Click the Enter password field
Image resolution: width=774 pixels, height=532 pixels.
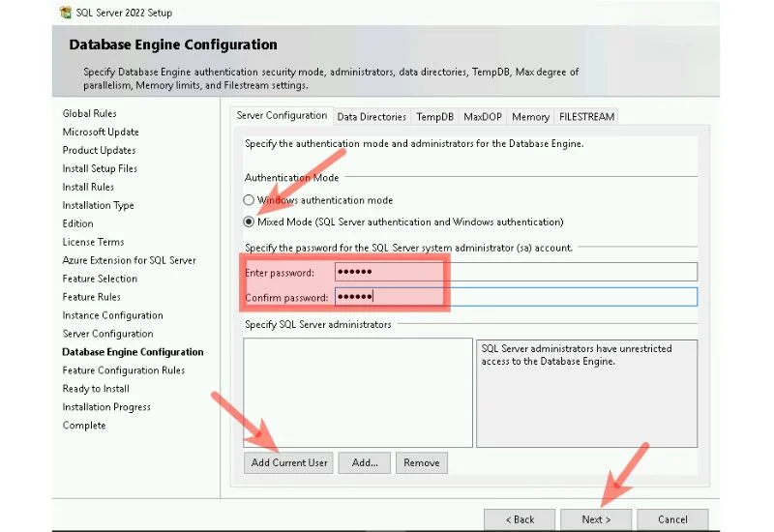pos(515,272)
